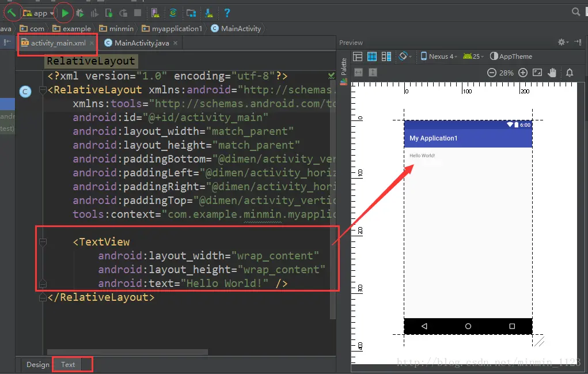This screenshot has height=374, width=588.
Task: Click the My Application1 title bar in preview
Action: tap(468, 138)
